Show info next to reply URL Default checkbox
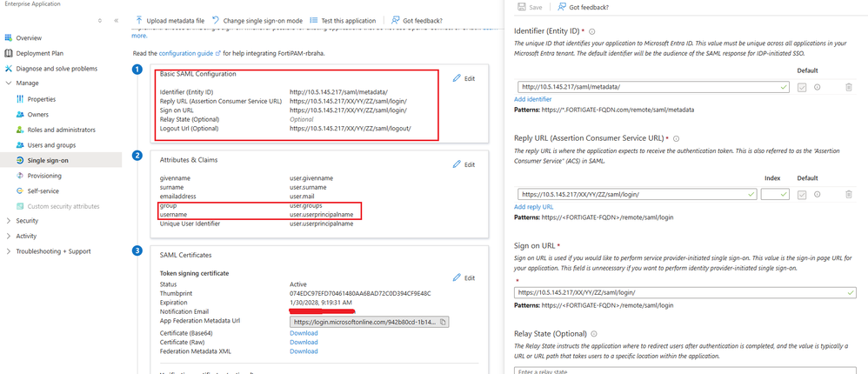Viewport: 868px width, 374px height. point(817,194)
